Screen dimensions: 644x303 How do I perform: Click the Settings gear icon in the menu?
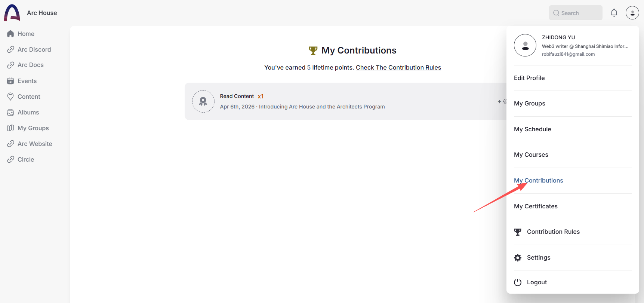[518, 257]
